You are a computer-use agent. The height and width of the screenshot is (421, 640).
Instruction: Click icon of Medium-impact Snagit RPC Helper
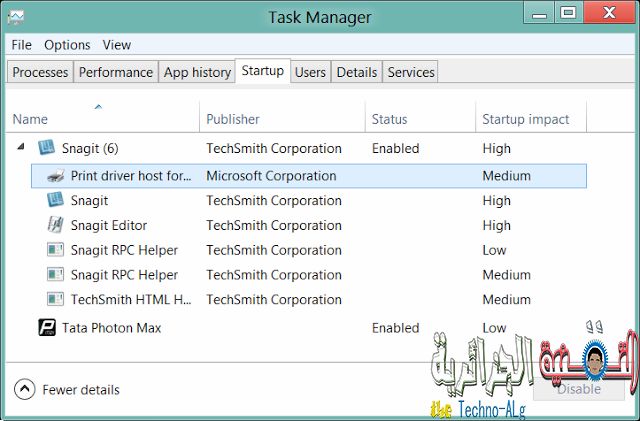[x=55, y=274]
